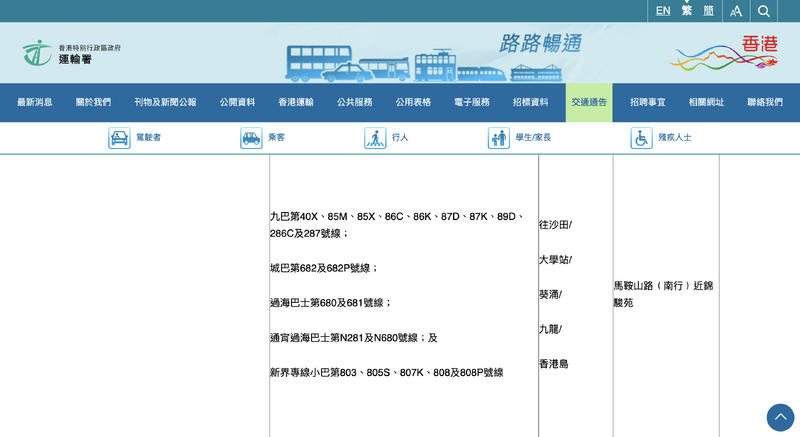Image resolution: width=800 pixels, height=437 pixels.
Task: Switch language to EN
Action: 663,11
